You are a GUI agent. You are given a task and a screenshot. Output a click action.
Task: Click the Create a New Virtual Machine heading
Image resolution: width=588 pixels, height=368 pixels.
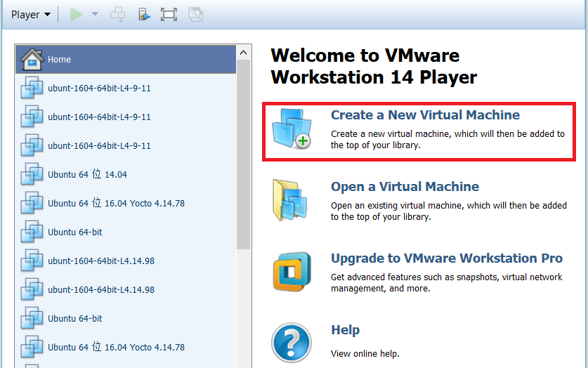point(425,114)
